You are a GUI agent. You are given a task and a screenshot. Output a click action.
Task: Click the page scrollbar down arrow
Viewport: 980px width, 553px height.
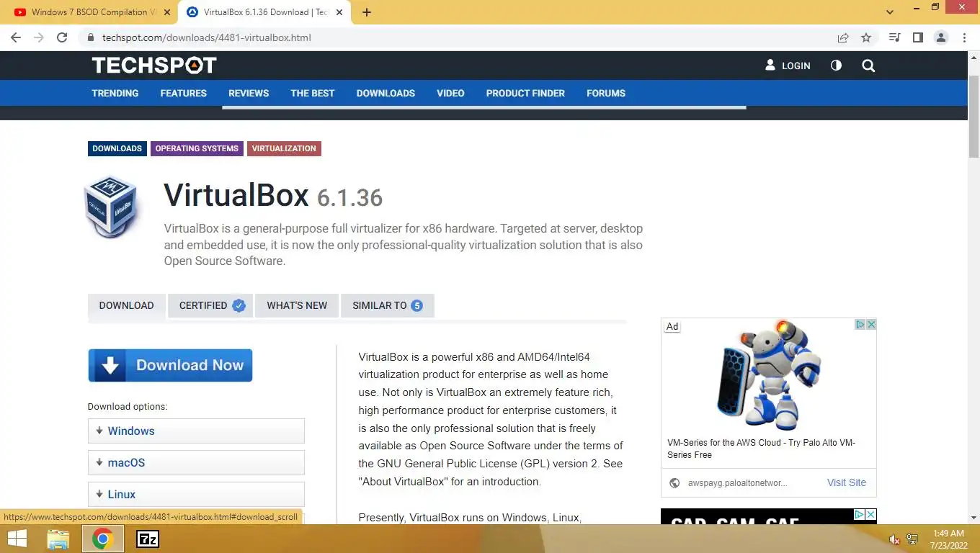974,518
